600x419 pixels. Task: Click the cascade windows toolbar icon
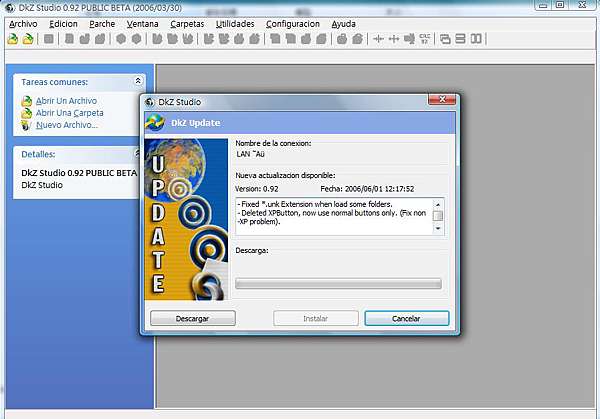tap(445, 39)
